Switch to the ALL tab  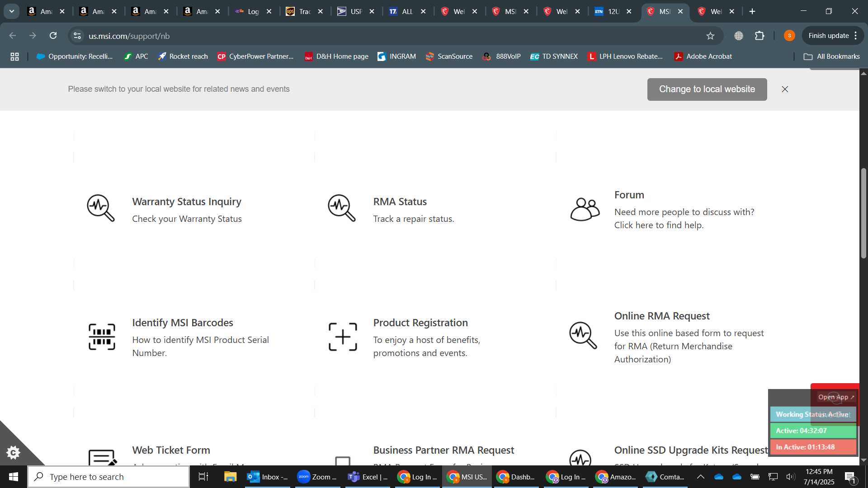tap(407, 11)
